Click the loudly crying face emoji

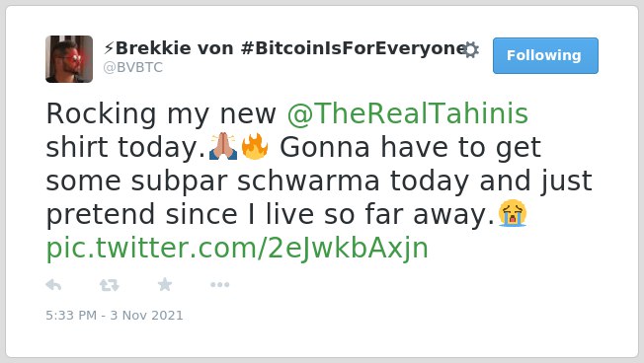(x=513, y=213)
